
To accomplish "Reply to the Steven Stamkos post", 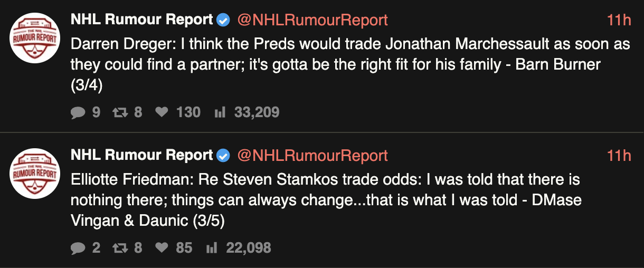I will [x=78, y=248].
